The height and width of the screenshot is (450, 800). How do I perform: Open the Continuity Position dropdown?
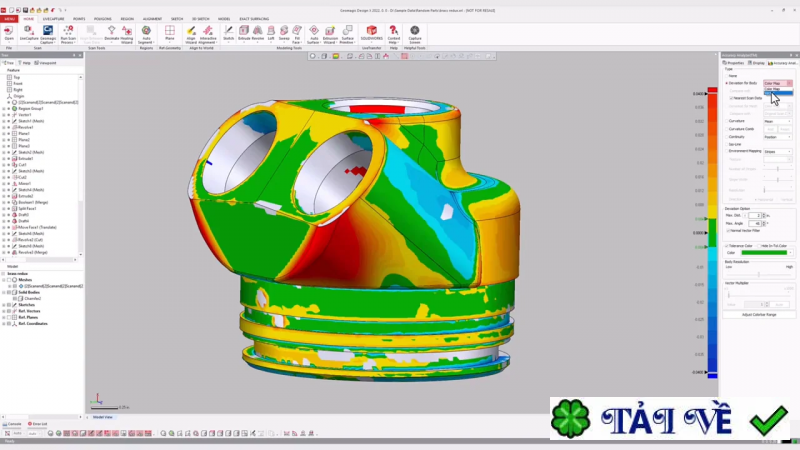point(778,137)
